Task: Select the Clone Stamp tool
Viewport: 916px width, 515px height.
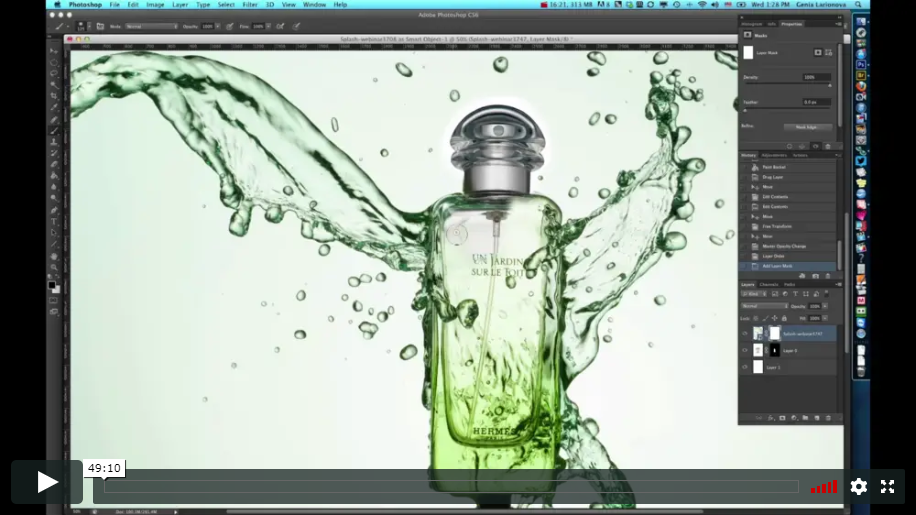Action: [x=54, y=142]
